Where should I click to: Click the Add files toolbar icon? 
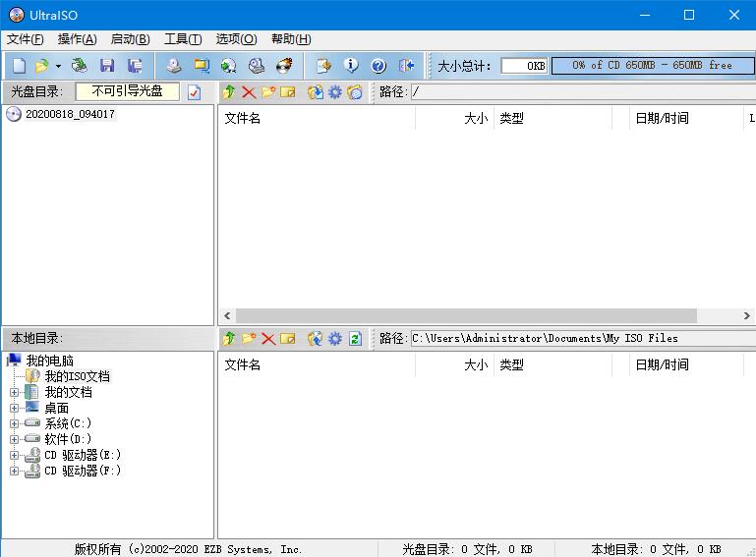click(x=323, y=66)
